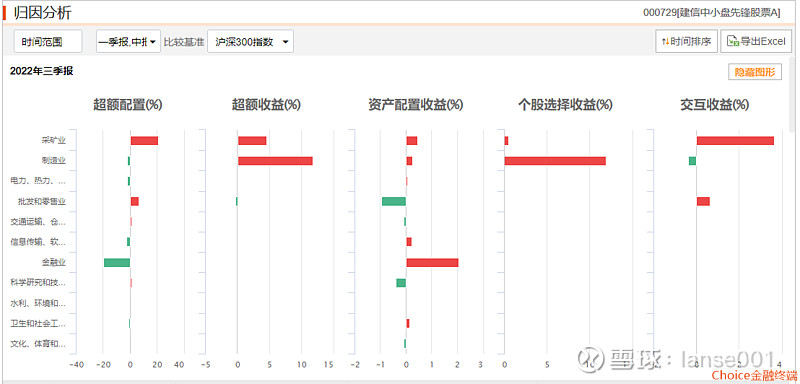Screen dimensions: 800x384
Task: Select the 采矿业 red bar in 交互收益 chart
Action: click(735, 140)
